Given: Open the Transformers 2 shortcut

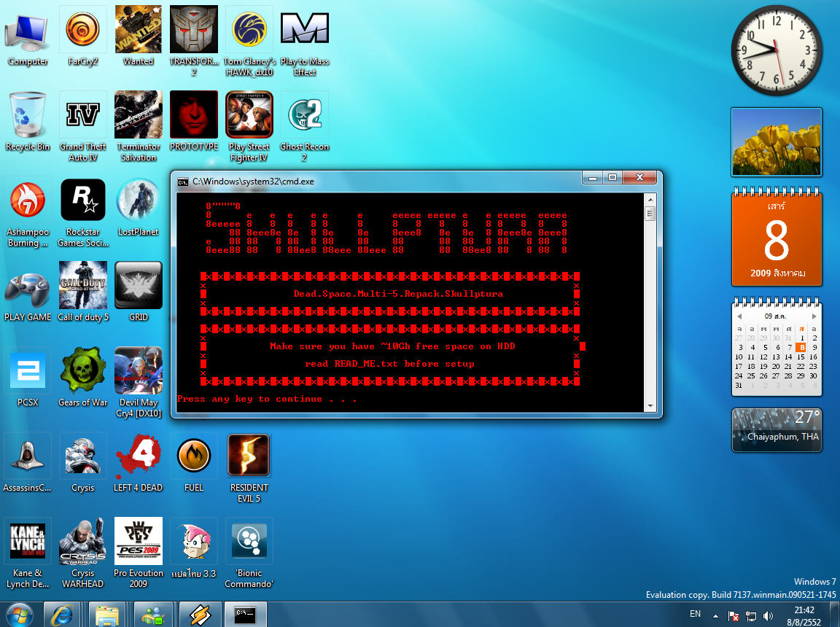Looking at the screenshot, I should click(194, 41).
